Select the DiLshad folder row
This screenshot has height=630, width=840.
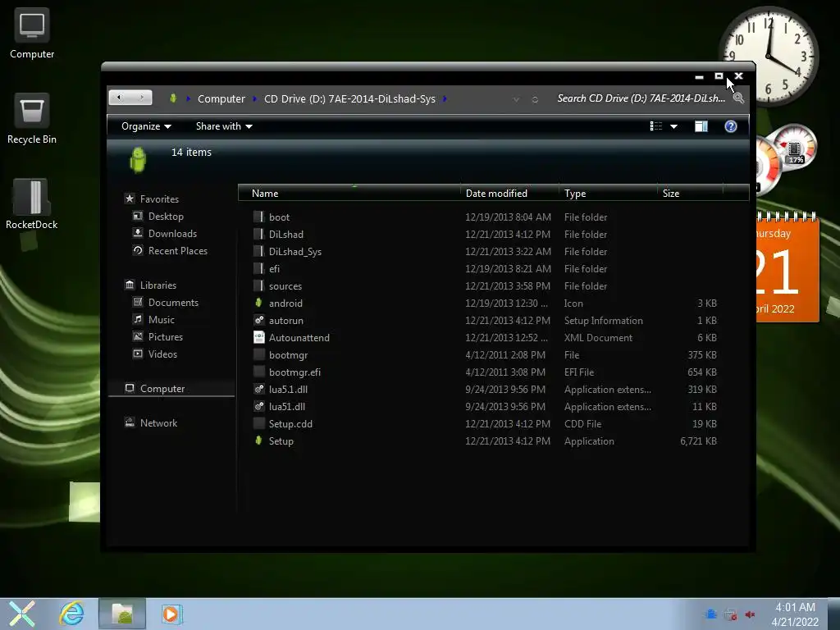pyautogui.click(x=485, y=234)
